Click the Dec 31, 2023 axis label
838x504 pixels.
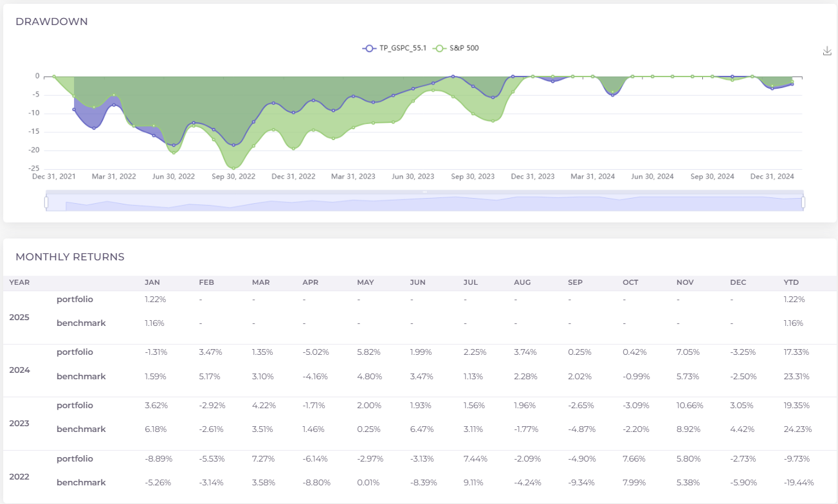(533, 176)
